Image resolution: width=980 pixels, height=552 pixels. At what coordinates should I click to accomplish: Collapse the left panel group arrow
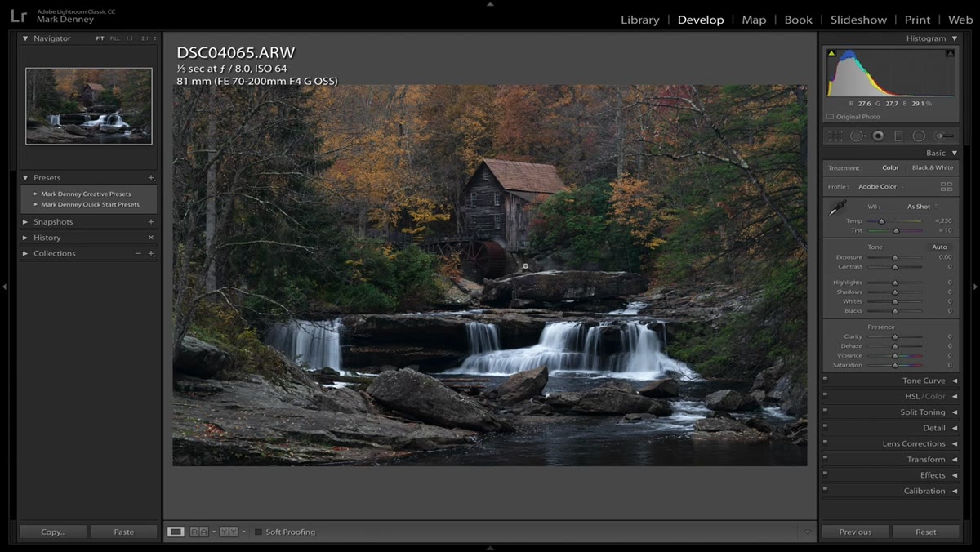pos(4,287)
